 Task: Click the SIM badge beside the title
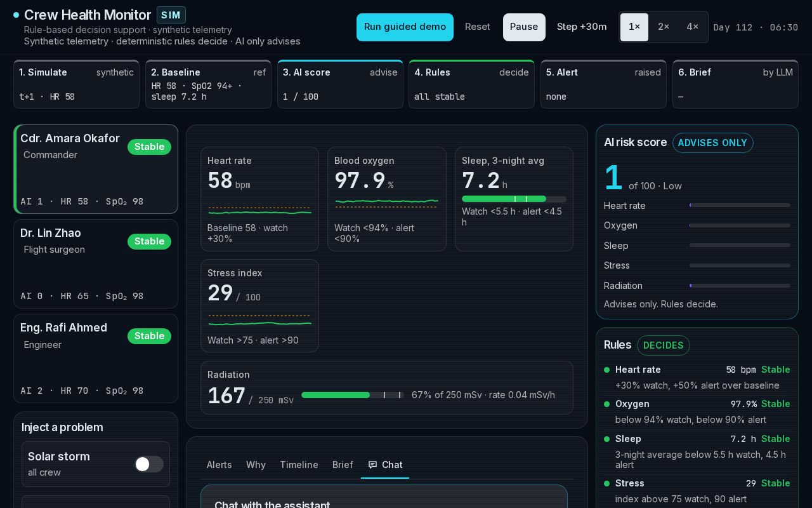(171, 15)
